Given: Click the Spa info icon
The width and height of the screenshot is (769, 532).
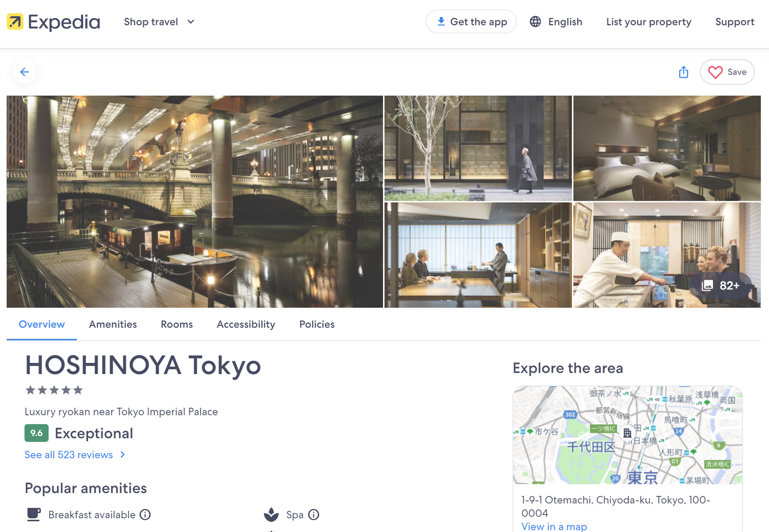Looking at the screenshot, I should (314, 514).
